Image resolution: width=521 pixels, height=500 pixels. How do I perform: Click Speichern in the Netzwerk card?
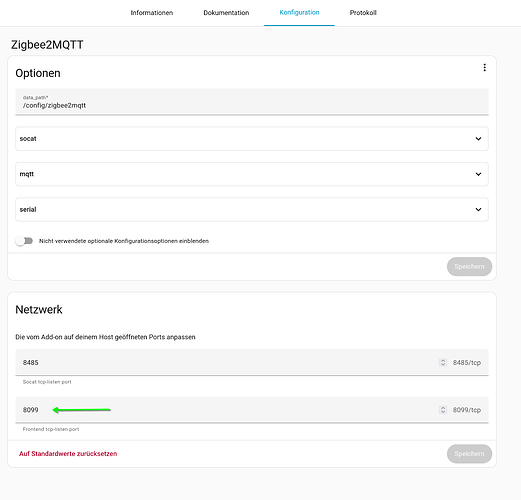[x=469, y=454]
